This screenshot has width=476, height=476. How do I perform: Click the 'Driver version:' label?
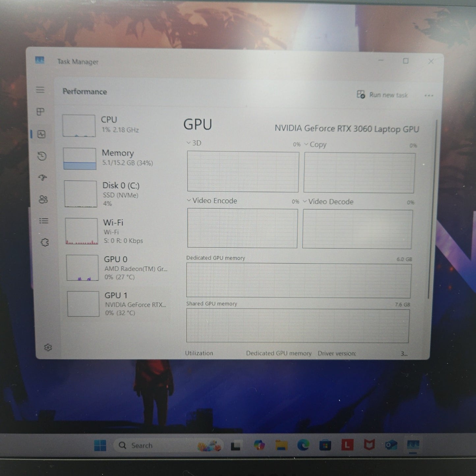click(337, 353)
